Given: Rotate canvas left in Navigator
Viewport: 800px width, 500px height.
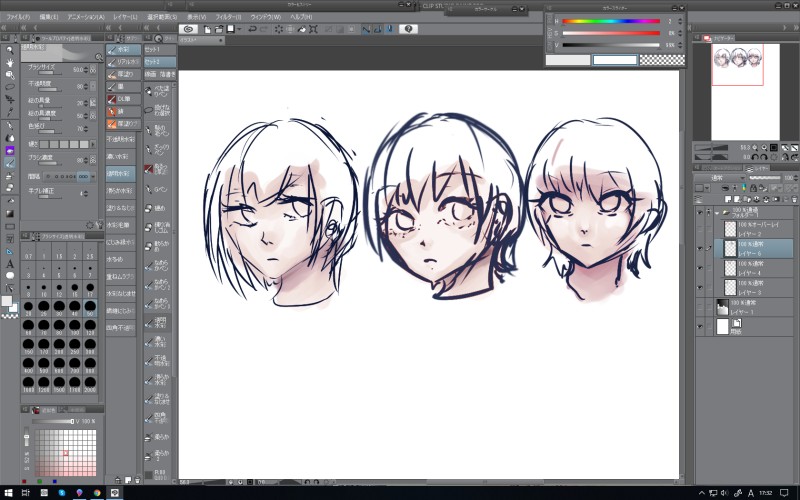Looking at the screenshot, I should point(755,157).
